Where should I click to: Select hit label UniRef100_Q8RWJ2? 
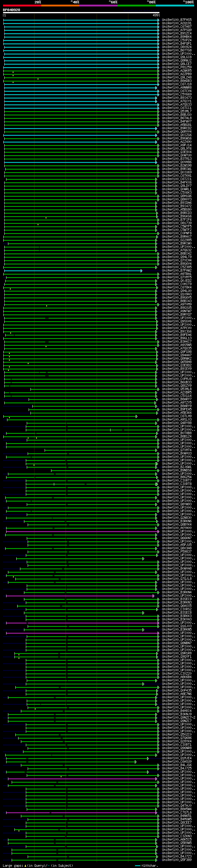pyautogui.click(x=177, y=61)
